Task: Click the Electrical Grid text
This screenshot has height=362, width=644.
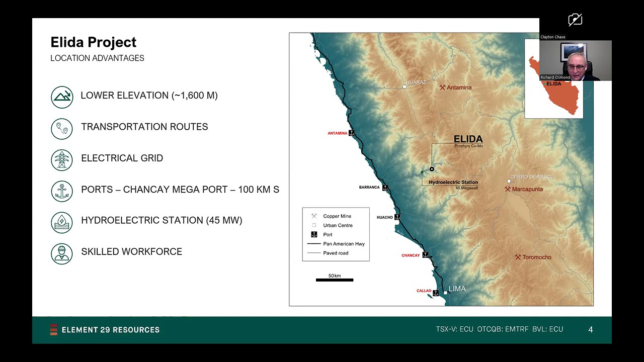Action: 122,158
